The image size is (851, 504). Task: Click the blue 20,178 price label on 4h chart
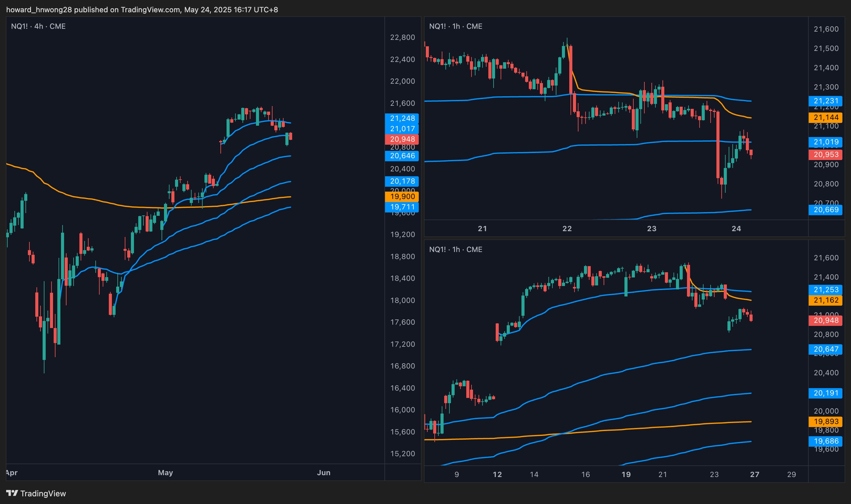[x=402, y=181]
